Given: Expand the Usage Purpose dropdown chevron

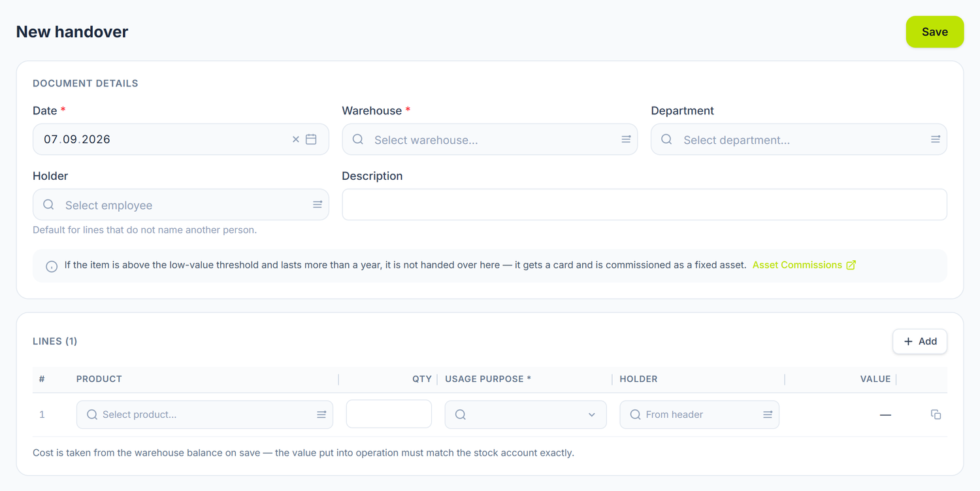Looking at the screenshot, I should click(x=592, y=415).
